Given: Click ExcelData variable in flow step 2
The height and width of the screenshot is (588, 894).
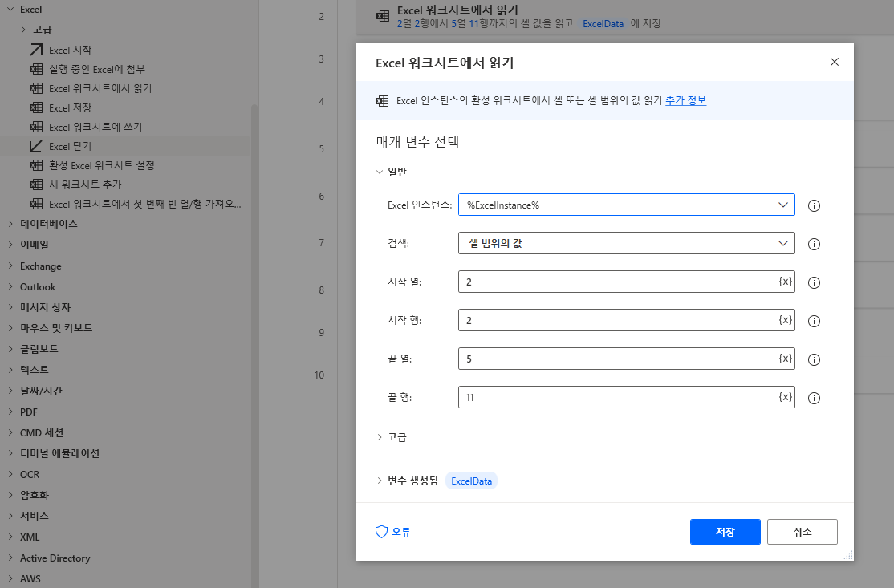Looking at the screenshot, I should 603,23.
